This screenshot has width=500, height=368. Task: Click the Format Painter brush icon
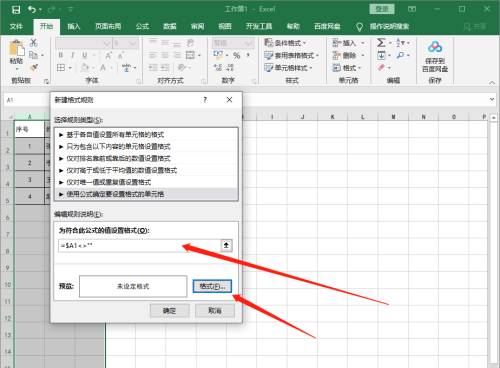tap(34, 68)
